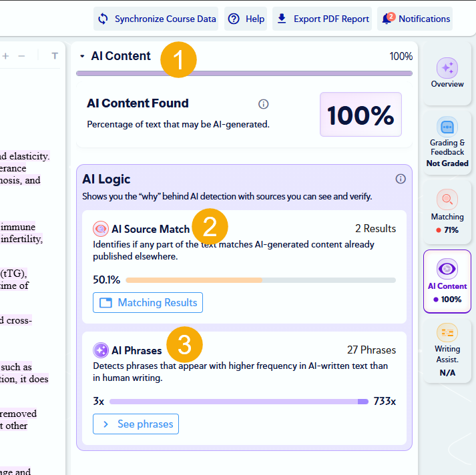
Task: Switch to Writing Assist. N/A tab
Action: pyautogui.click(x=447, y=351)
